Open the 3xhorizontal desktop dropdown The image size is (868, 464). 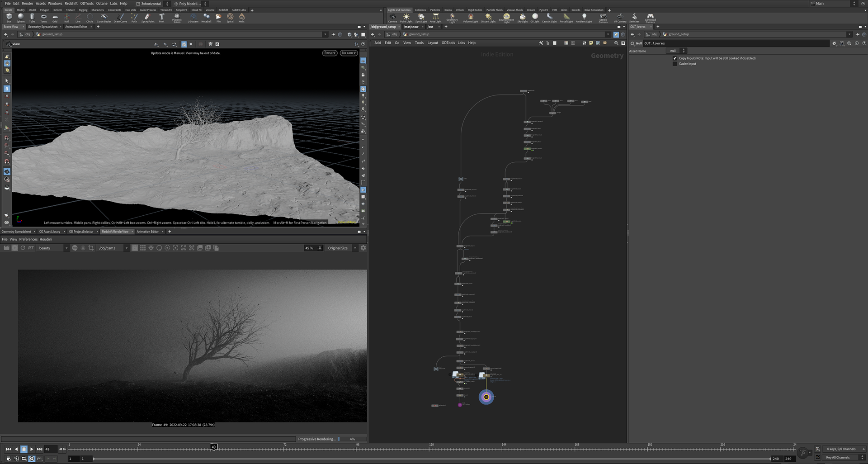click(153, 4)
